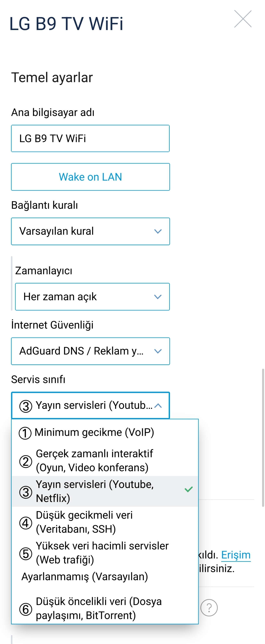Open the İnternet Güvenliği AdGuard DNS dropdown
The width and height of the screenshot is (265, 644).
[90, 351]
